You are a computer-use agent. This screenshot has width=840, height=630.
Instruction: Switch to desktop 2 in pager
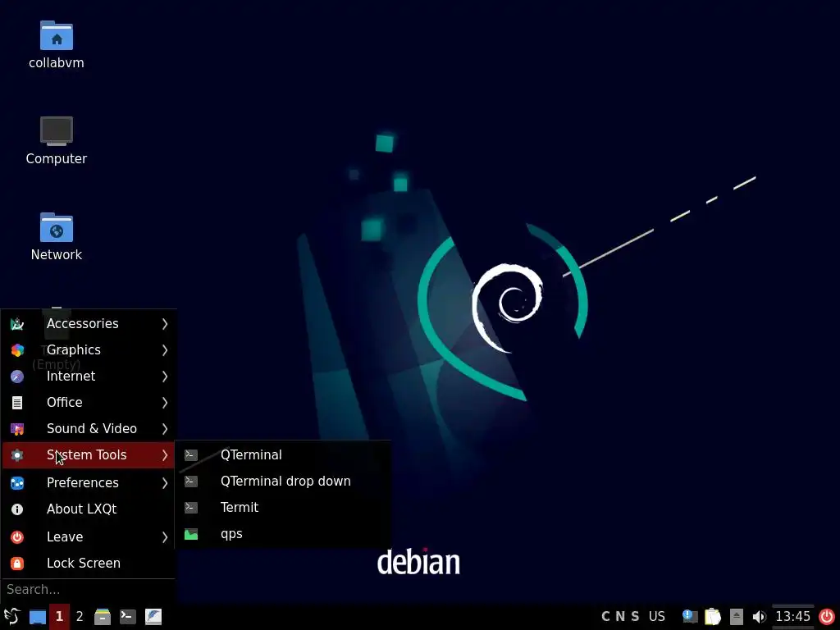pyautogui.click(x=80, y=617)
